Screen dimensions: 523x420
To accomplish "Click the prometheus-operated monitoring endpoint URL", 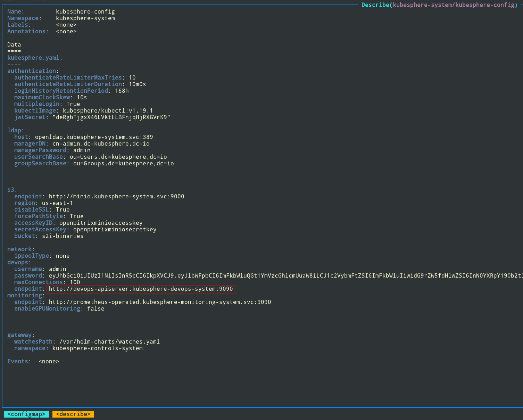I will coord(160,302).
